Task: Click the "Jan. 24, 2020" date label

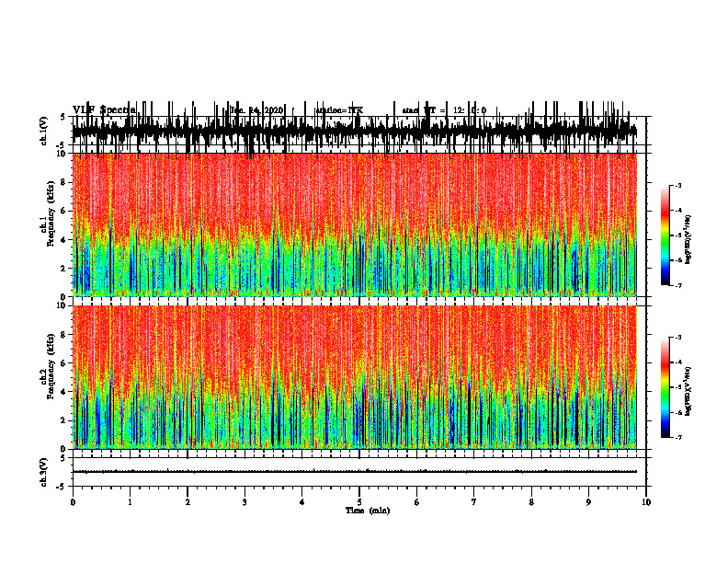Action: pos(256,110)
